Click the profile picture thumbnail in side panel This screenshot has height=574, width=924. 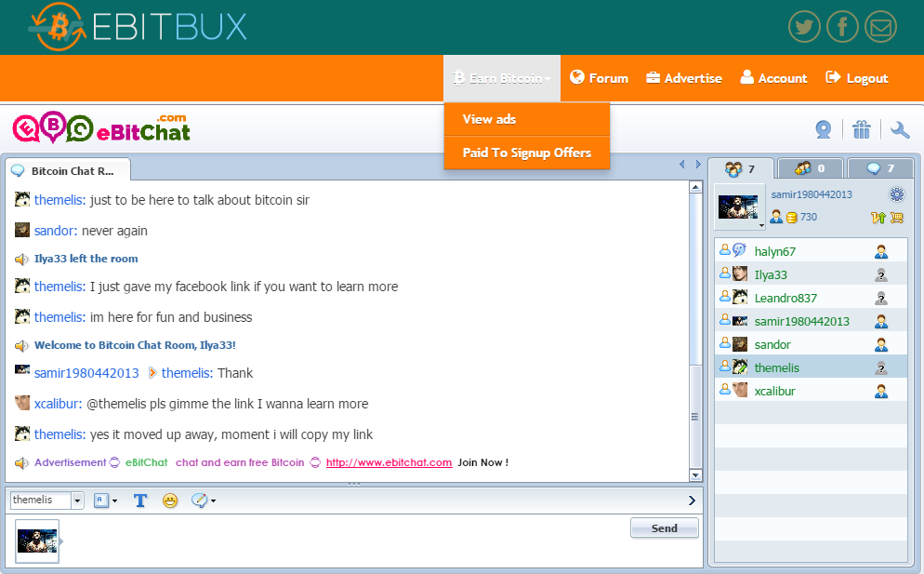pyautogui.click(x=738, y=207)
